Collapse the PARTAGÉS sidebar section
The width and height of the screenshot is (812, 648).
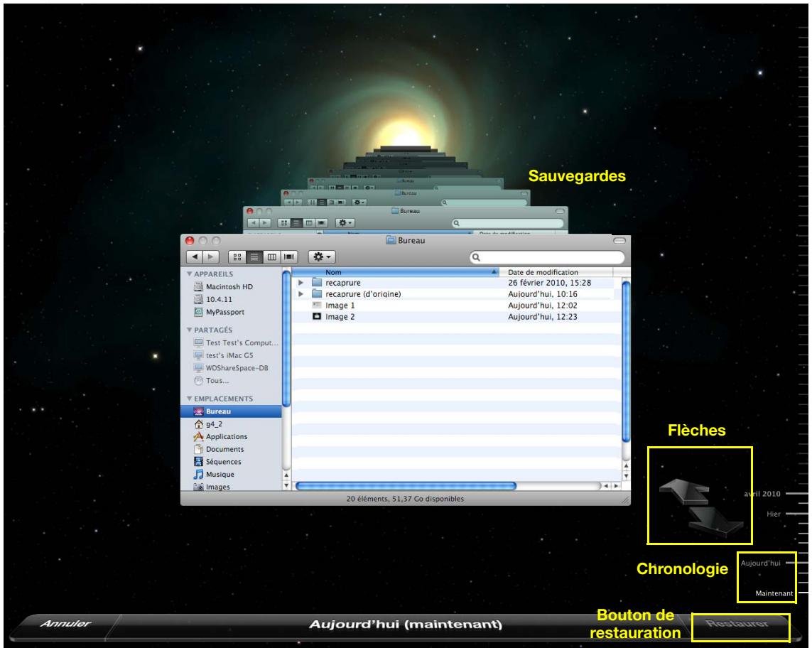[190, 330]
